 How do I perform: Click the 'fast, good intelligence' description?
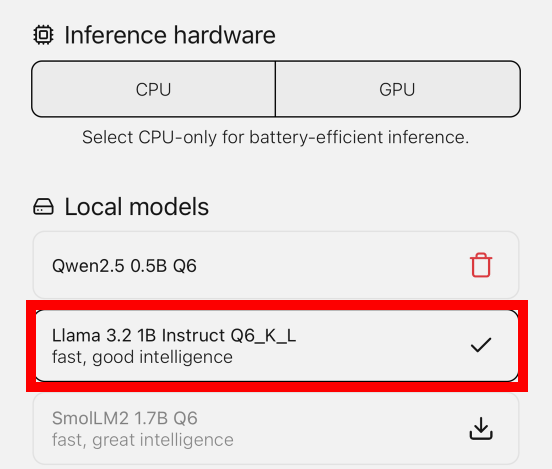point(142,357)
